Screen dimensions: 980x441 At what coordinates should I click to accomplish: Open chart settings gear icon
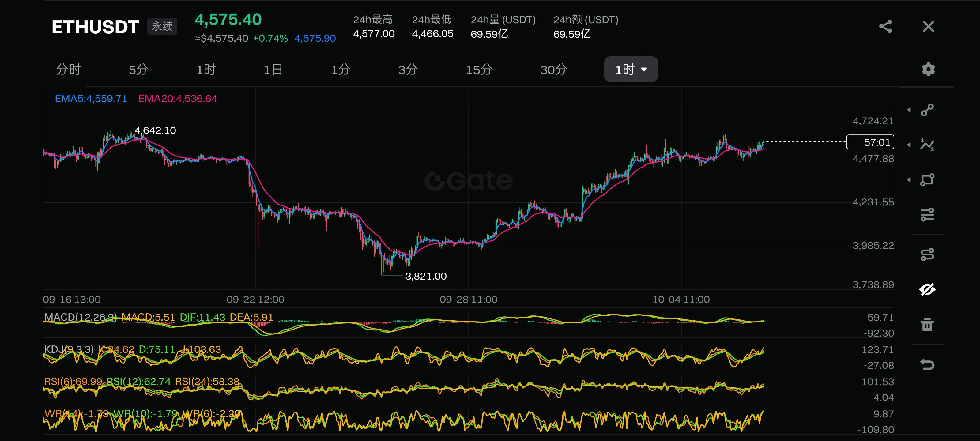(x=928, y=69)
